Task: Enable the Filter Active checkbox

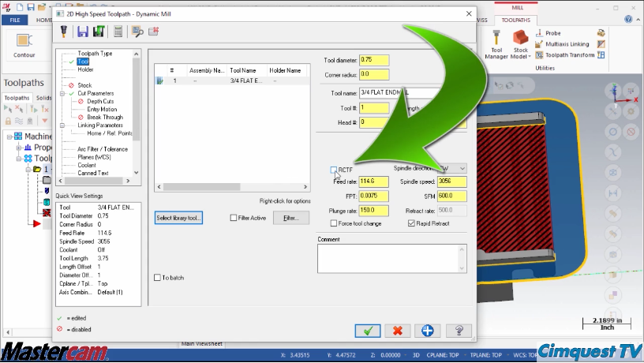Action: pyautogui.click(x=234, y=218)
